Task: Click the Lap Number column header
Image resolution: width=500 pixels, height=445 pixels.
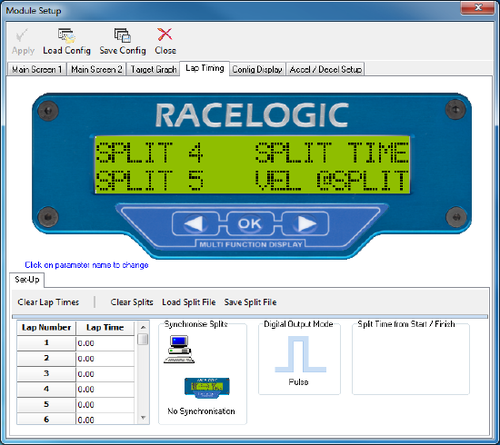Action: point(46,328)
